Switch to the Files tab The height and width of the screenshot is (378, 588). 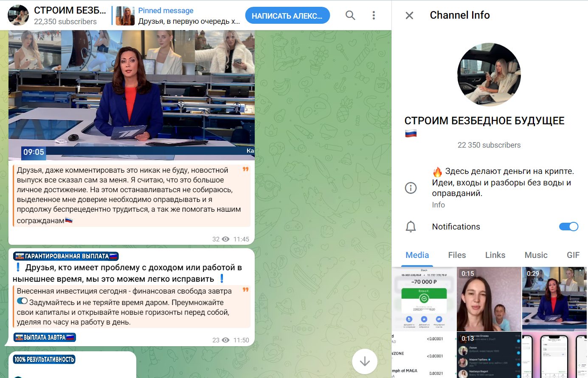pos(457,255)
